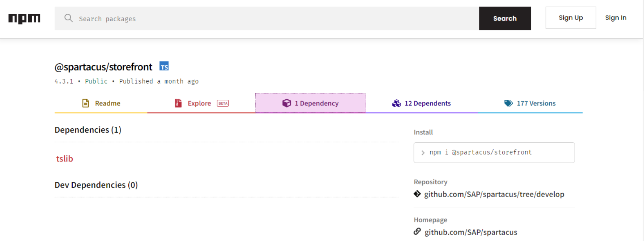This screenshot has width=644, height=241.
Task: Click the git repository diamond icon
Action: click(x=417, y=194)
